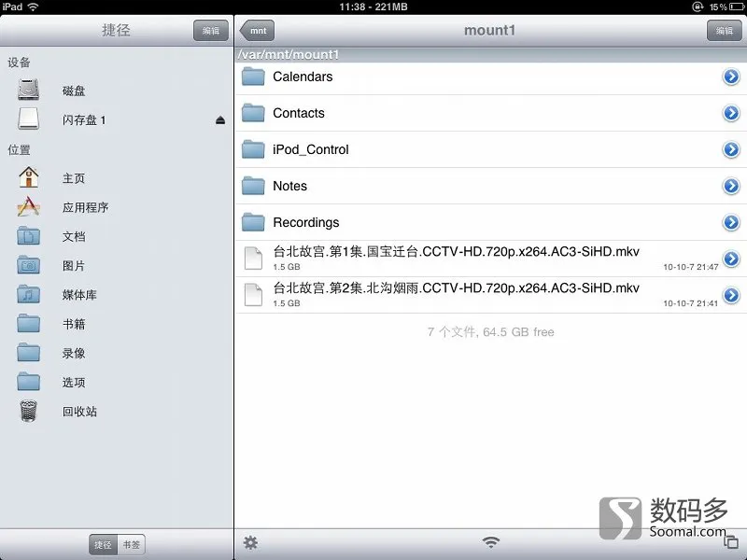This screenshot has width=747, height=560.
Task: Open the 选项 options folder icon
Action: pos(29,382)
